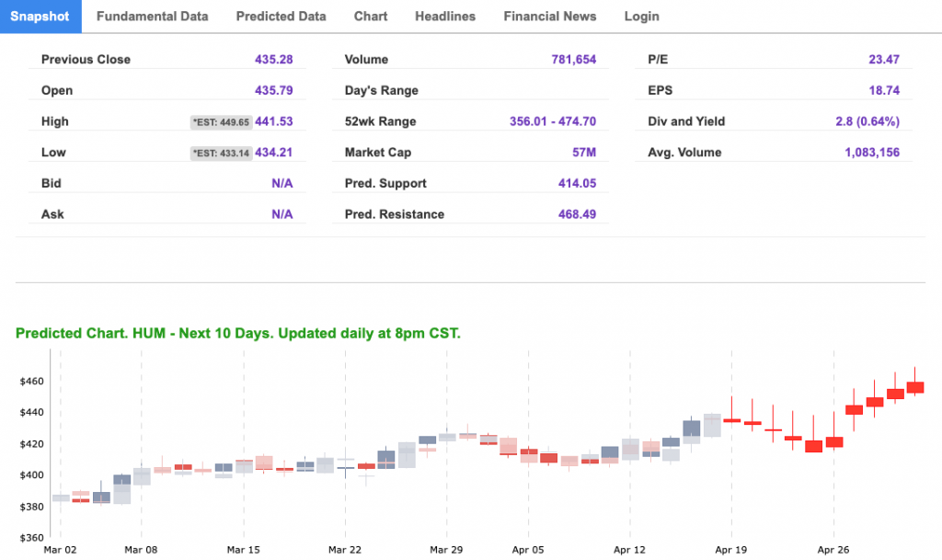Viewport: 942px width, 560px height.
Task: Click the green Predicted Chart HUM heading
Action: pos(237,333)
